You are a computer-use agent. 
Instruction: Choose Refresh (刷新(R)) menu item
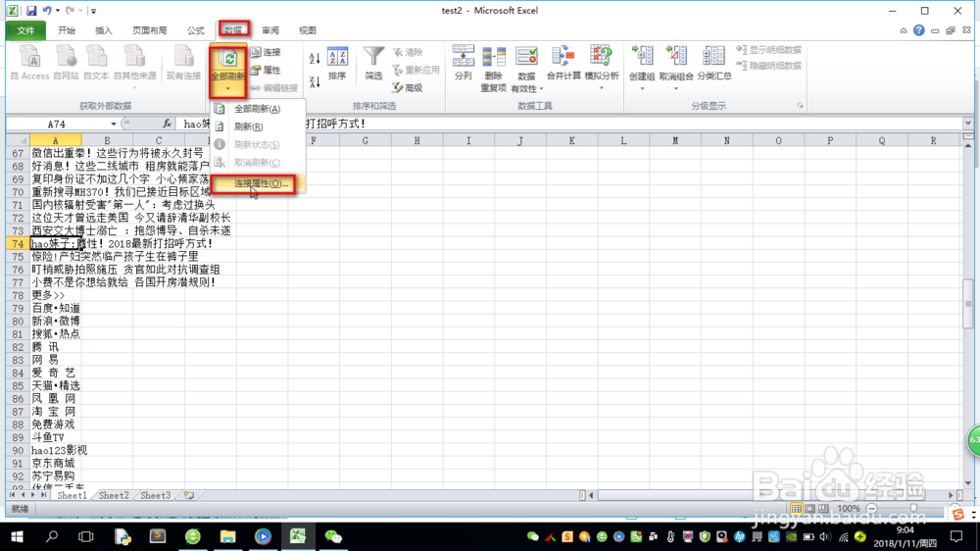tap(257, 126)
